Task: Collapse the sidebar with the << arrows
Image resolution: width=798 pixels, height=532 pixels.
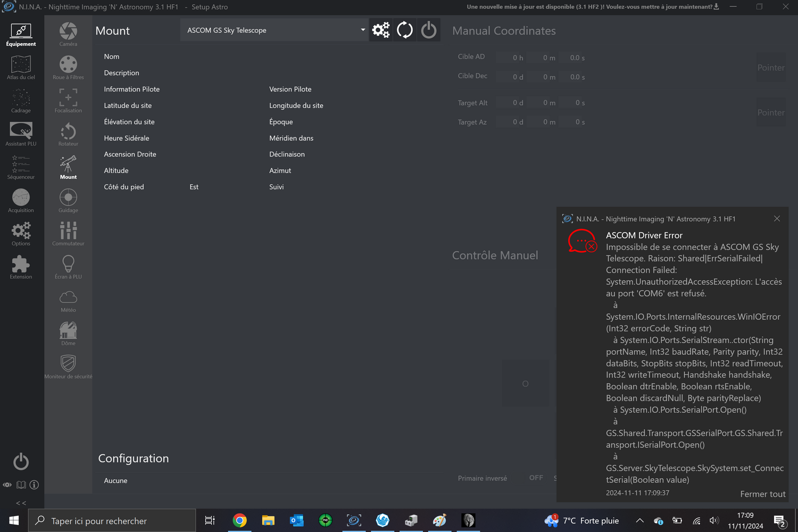Action: (21, 503)
